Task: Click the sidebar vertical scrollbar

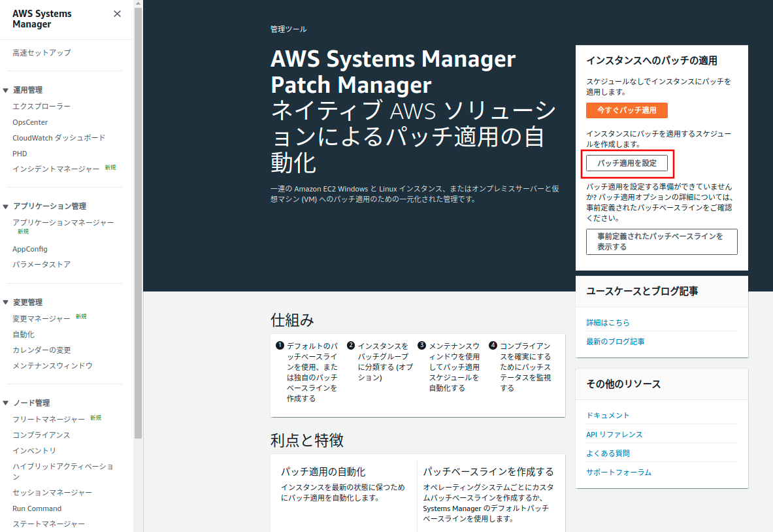Action: 138,222
